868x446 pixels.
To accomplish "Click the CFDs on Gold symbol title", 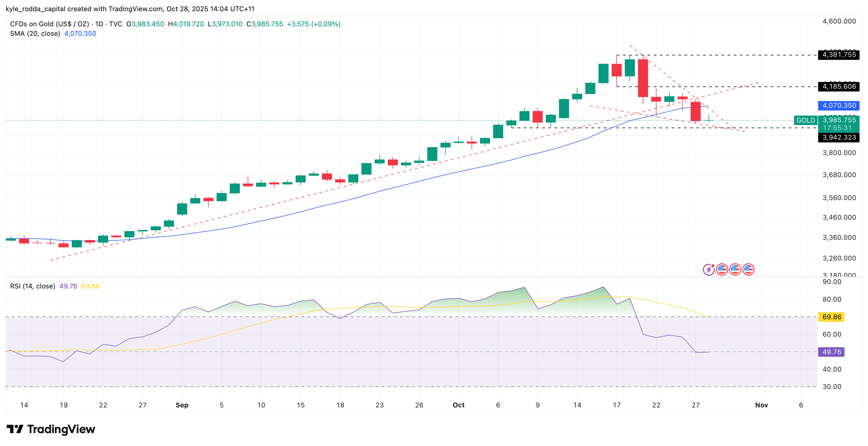I will (49, 24).
